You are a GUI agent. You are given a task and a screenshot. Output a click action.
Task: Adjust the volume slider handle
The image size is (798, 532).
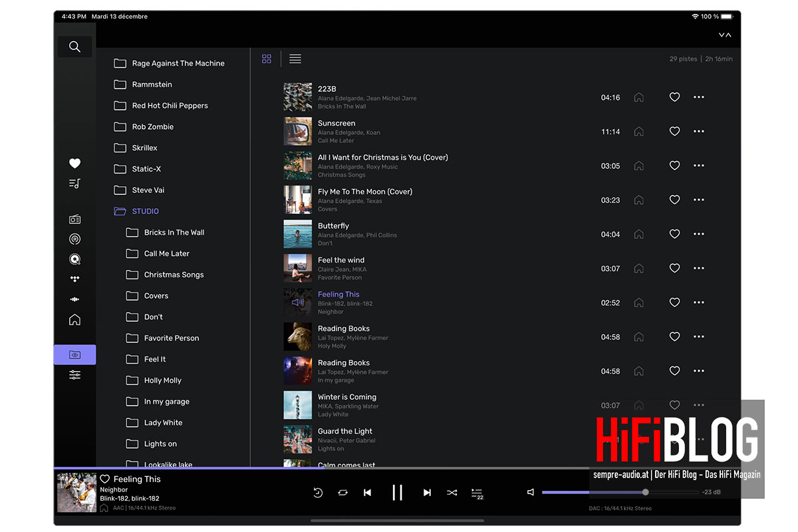click(646, 492)
